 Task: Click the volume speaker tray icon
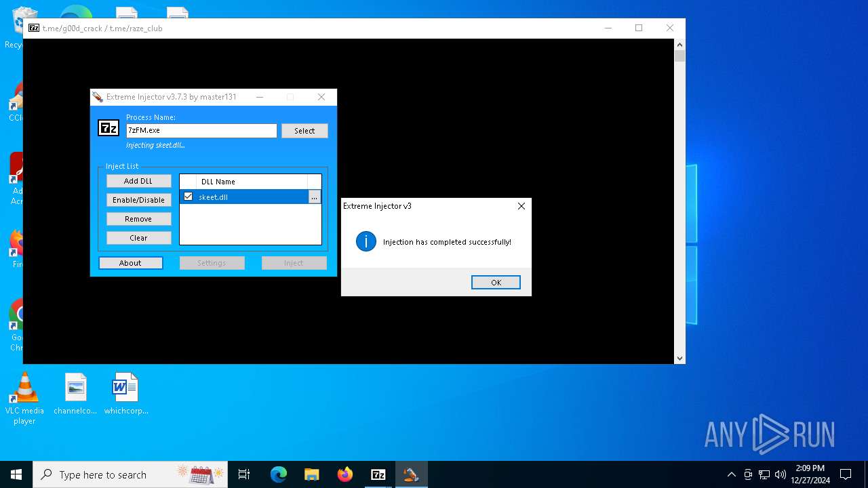pyautogui.click(x=781, y=474)
